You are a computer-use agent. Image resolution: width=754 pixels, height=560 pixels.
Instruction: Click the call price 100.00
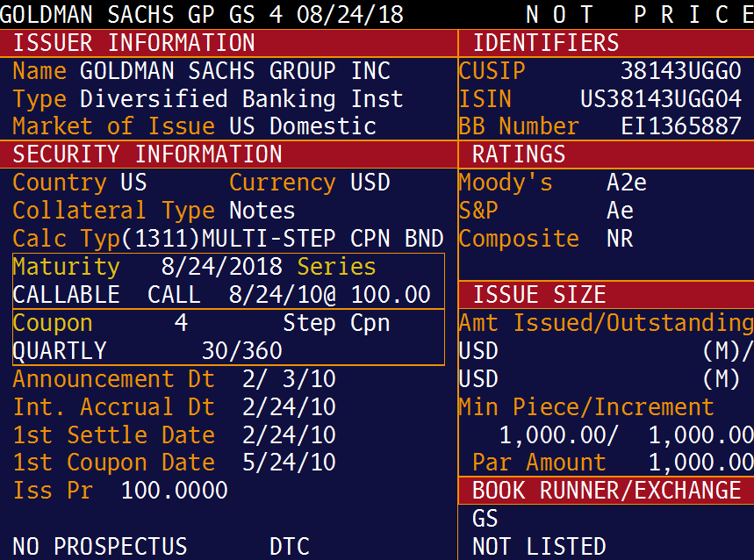coord(391,295)
